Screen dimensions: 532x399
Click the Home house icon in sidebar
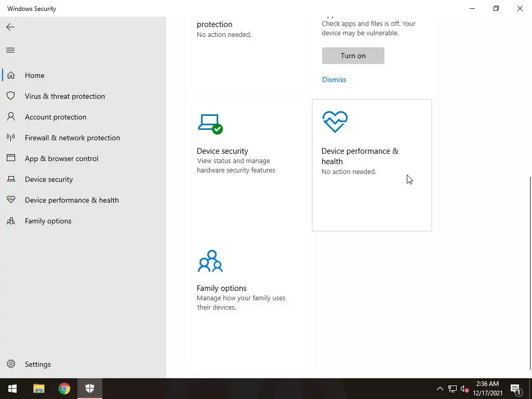pyautogui.click(x=11, y=75)
